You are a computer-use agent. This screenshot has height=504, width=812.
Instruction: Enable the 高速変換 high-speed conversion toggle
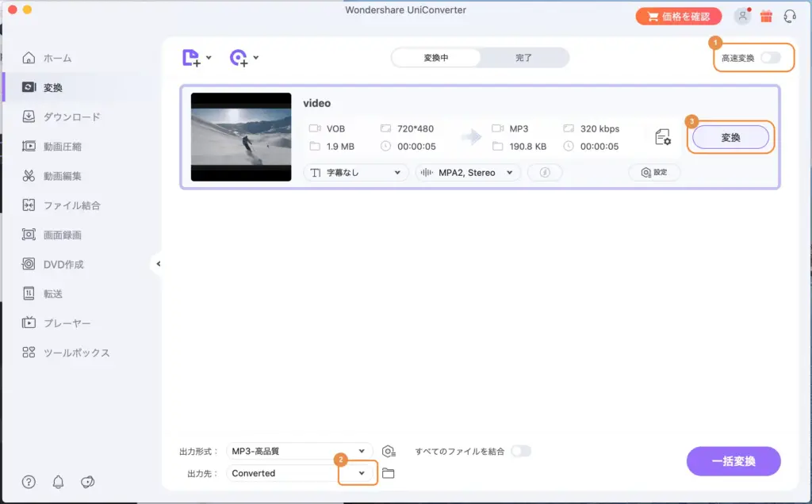(770, 57)
